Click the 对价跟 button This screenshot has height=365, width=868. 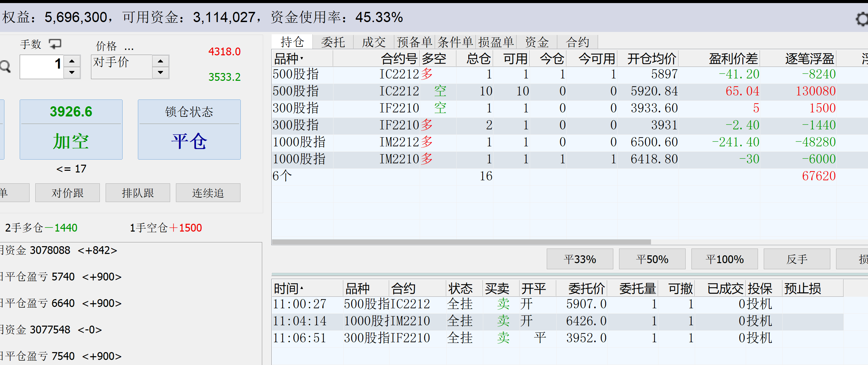click(68, 193)
